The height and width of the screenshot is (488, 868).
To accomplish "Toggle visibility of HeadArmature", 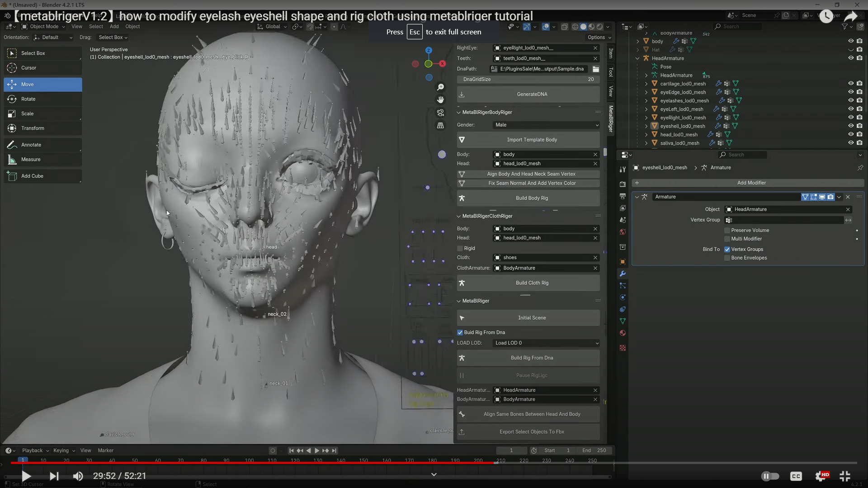I will tap(851, 58).
